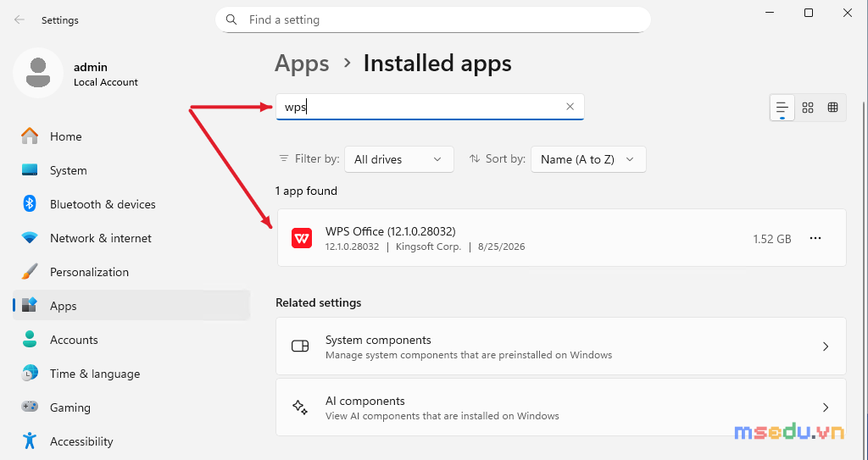Click the Time & language globe icon
The image size is (868, 460).
pyautogui.click(x=30, y=373)
